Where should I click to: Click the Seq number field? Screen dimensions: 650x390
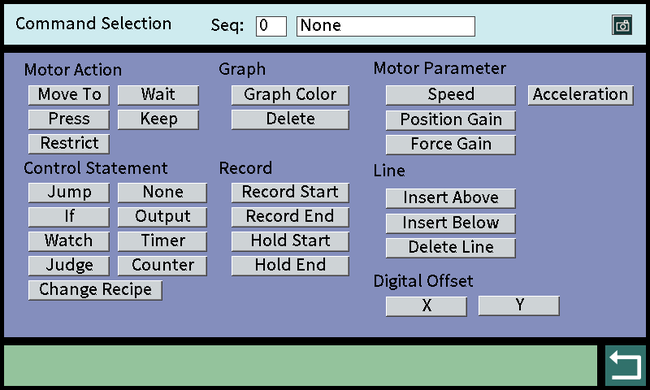[x=271, y=26]
